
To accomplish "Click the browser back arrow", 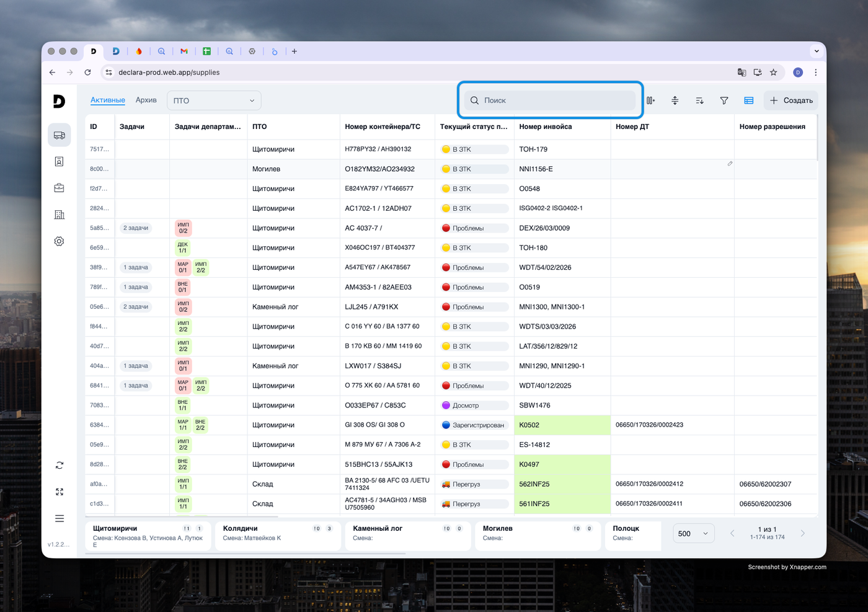I will pos(52,73).
